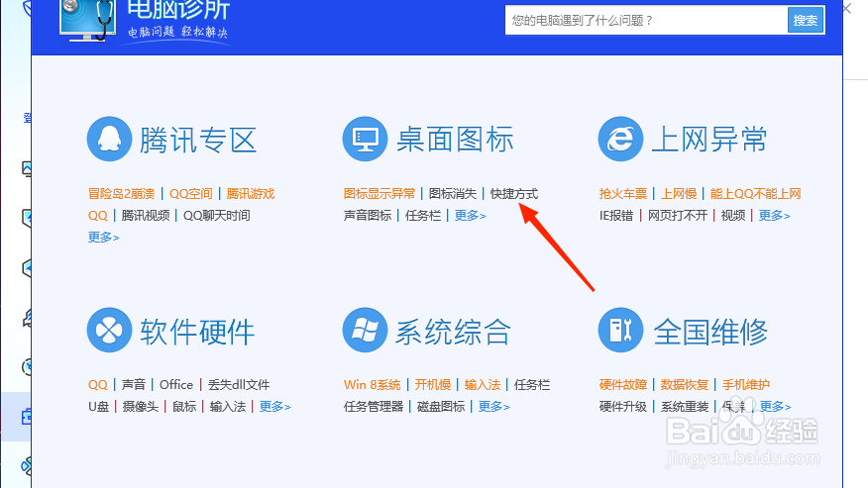
Task: Click the 系统综合 Windows logo icon
Action: (365, 331)
